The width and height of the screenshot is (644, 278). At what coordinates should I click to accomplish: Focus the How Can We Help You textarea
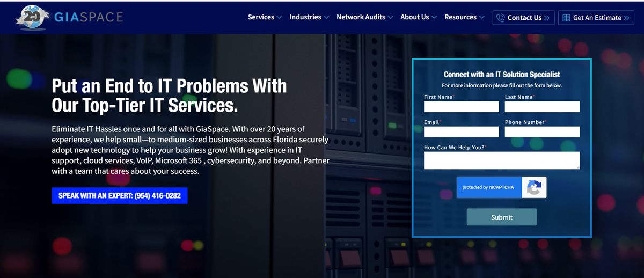coord(502,160)
